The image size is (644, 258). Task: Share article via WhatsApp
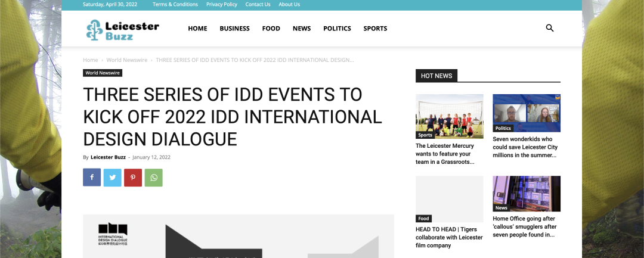(154, 178)
